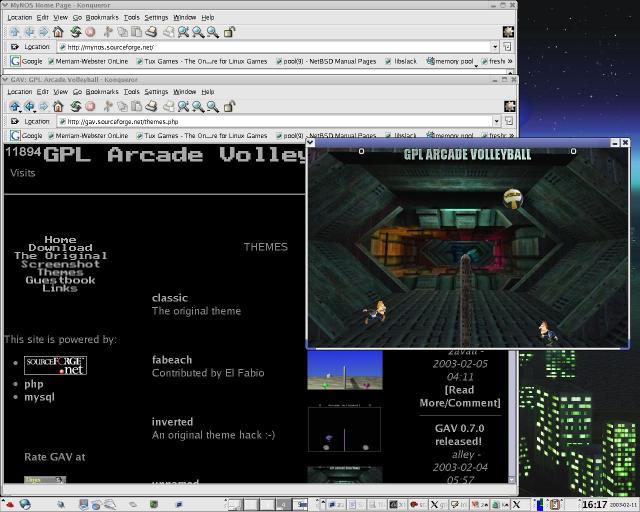Reload the MyNOS Home Page window
The width and height of the screenshot is (640, 512).
pyautogui.click(x=76, y=32)
